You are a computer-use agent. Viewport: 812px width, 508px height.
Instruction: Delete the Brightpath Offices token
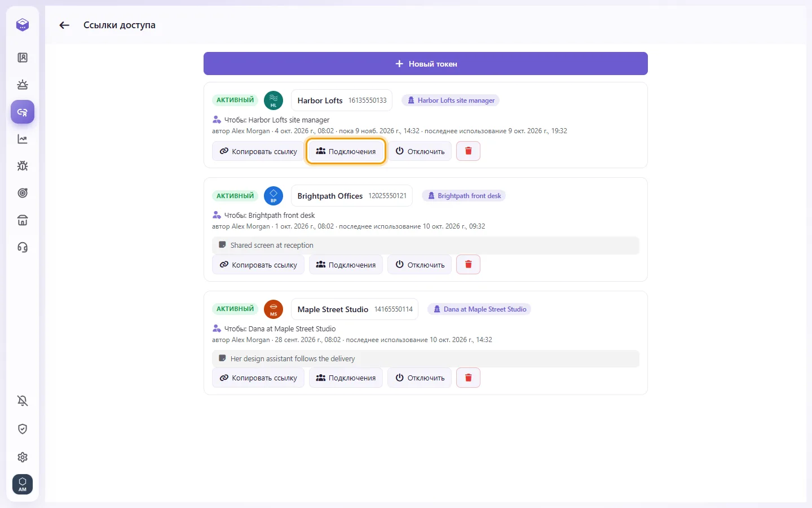pos(468,265)
